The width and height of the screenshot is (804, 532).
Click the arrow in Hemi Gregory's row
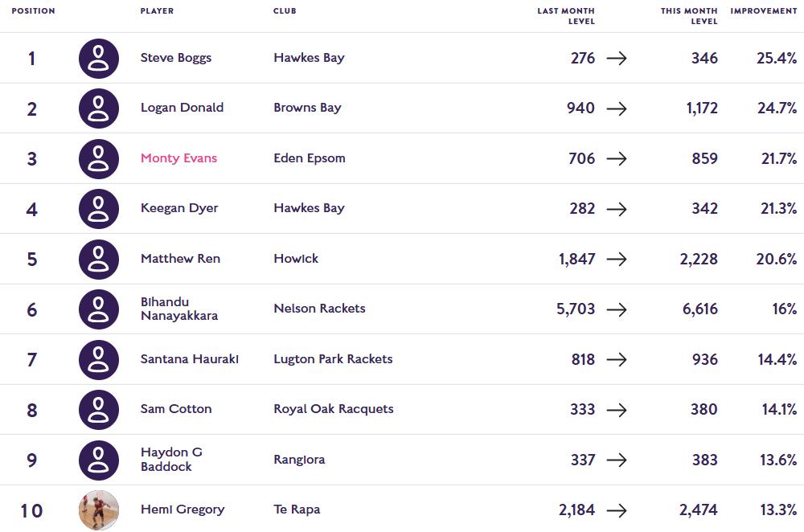pos(617,510)
